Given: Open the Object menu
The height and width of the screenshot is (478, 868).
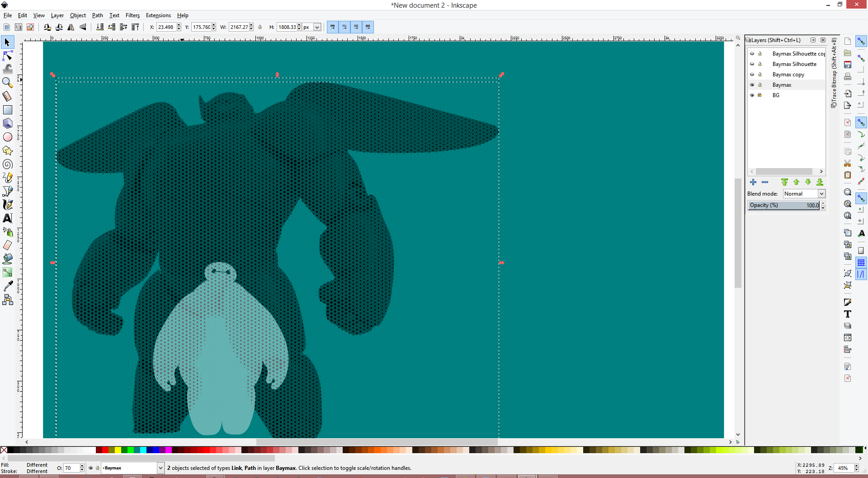Looking at the screenshot, I should click(x=78, y=15).
